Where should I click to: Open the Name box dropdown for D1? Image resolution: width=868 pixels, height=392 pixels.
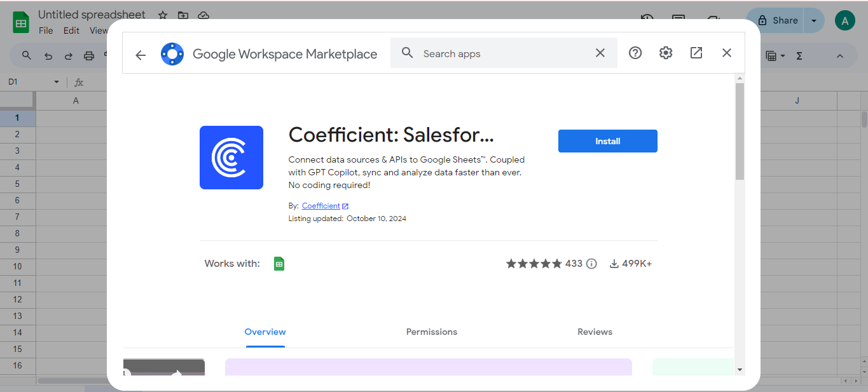point(56,82)
